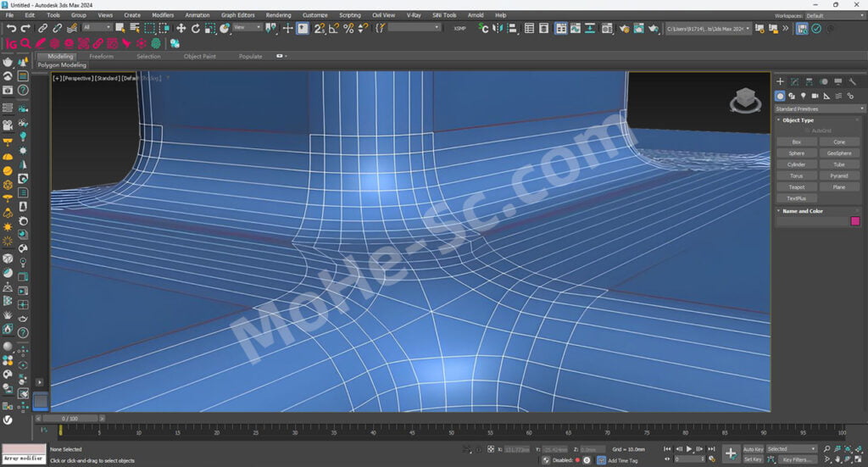Toggle the Angle Snap icon
Viewport: 868px width, 467px height.
[334, 28]
